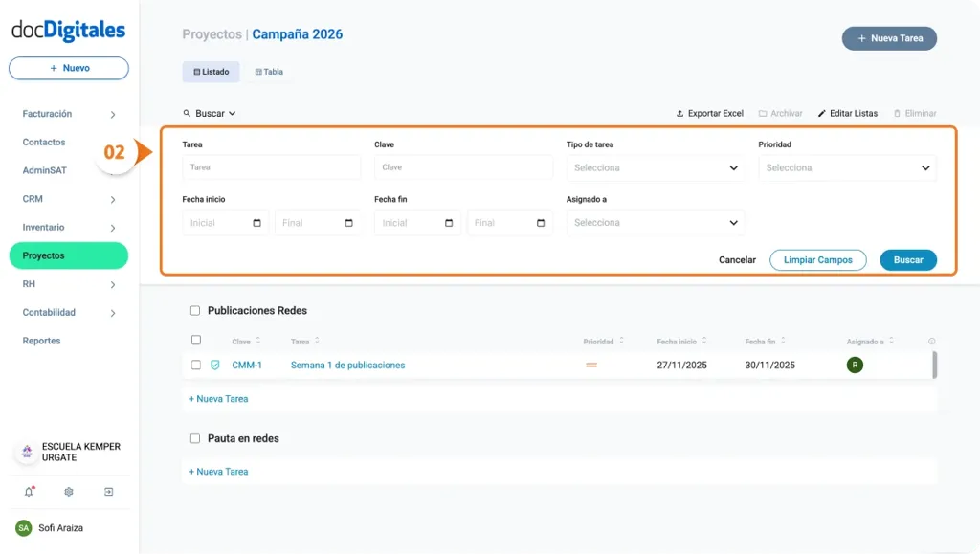Select the Semana 1 de publicaciones task checkbox
Image resolution: width=980 pixels, height=554 pixels.
(x=196, y=365)
